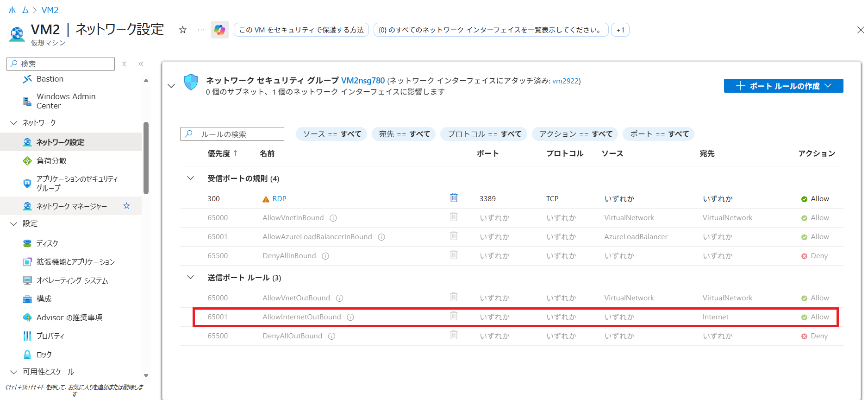The image size is (868, 400).
Task: Click the プロトコル == すべて filter pill
Action: click(x=484, y=134)
